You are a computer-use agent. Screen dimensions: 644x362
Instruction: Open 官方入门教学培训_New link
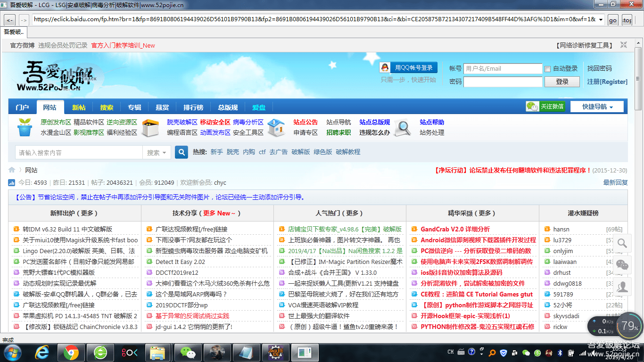click(123, 45)
